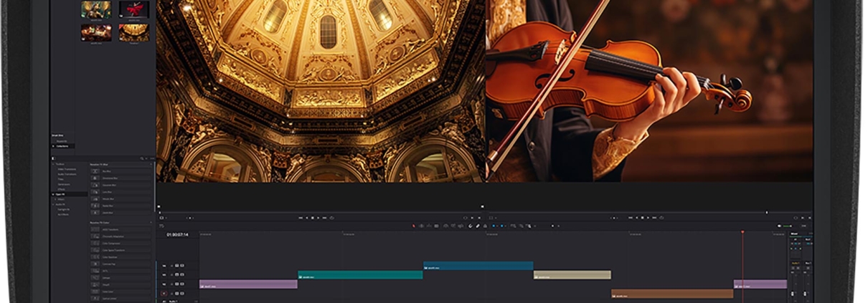Select Video Transitions in the Toolbox tree

[x=67, y=169]
